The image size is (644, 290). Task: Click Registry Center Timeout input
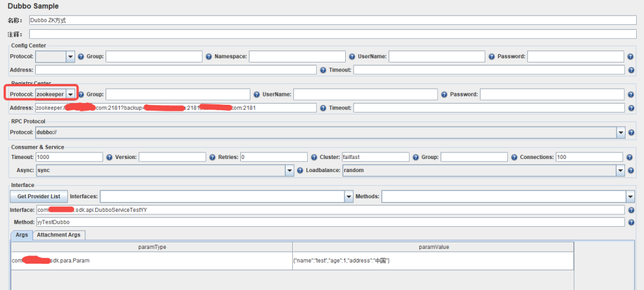pyautogui.click(x=489, y=108)
